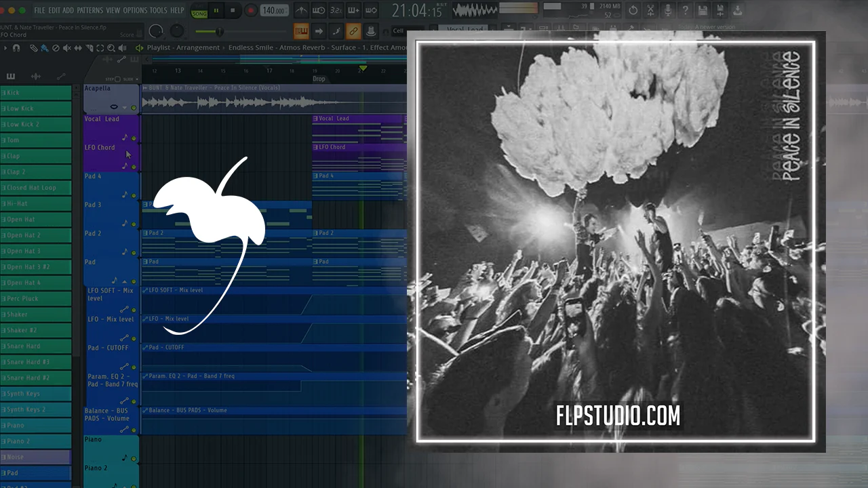Mute the LFO Chord track
Image resolution: width=868 pixels, height=488 pixels.
pos(134,167)
